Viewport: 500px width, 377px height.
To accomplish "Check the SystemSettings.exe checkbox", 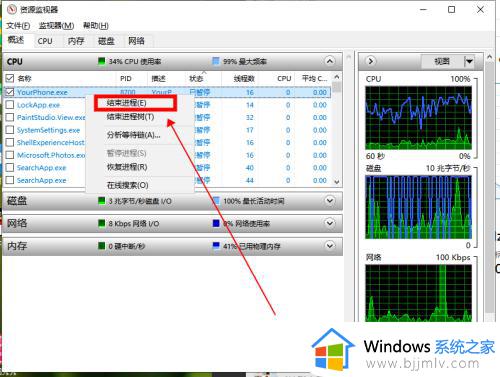I will pos(10,130).
